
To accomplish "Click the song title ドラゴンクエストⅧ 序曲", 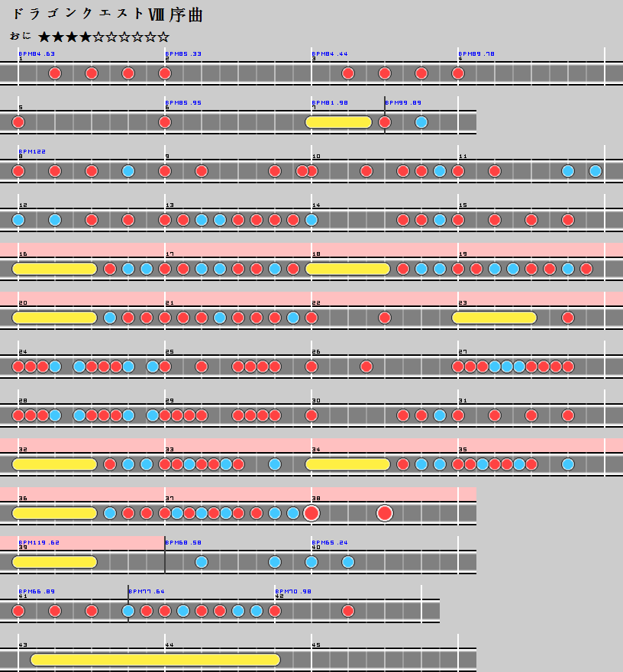I will [x=107, y=15].
